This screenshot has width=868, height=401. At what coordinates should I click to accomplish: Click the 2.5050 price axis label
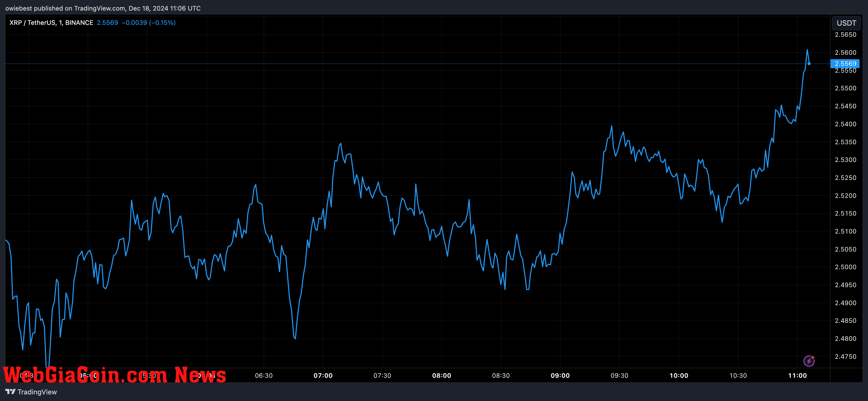(x=846, y=249)
